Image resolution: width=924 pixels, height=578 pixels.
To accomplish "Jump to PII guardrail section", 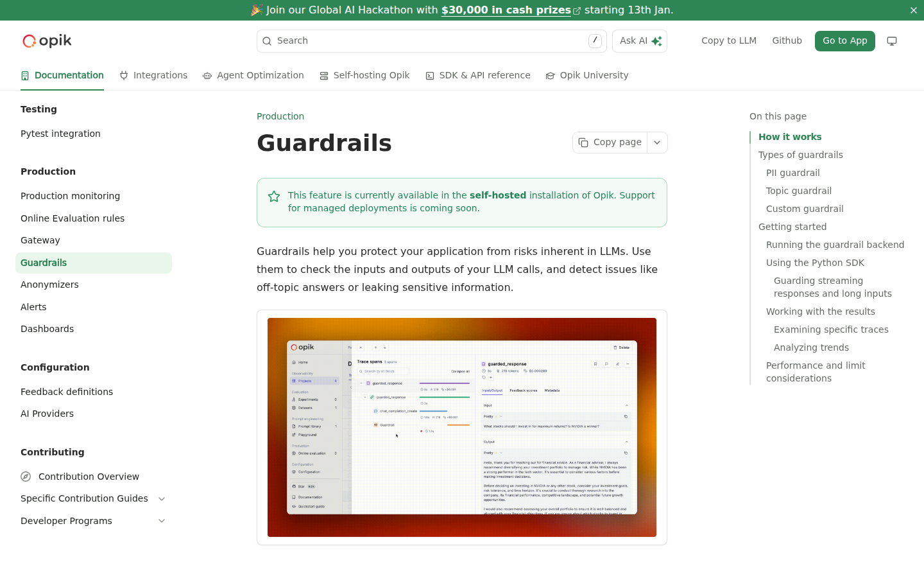I will [x=792, y=173].
